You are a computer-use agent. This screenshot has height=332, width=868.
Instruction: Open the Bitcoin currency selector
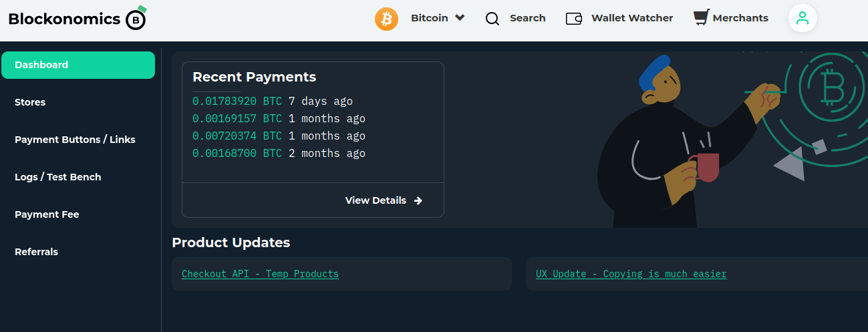coord(430,18)
